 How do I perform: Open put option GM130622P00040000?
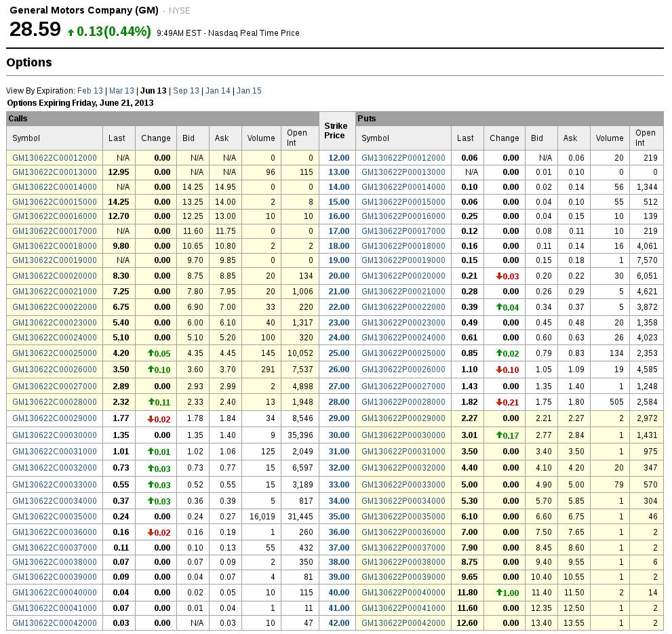(403, 593)
